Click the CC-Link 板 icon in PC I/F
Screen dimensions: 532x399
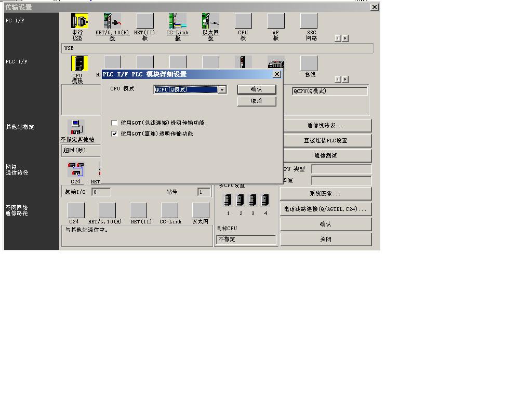coord(178,21)
